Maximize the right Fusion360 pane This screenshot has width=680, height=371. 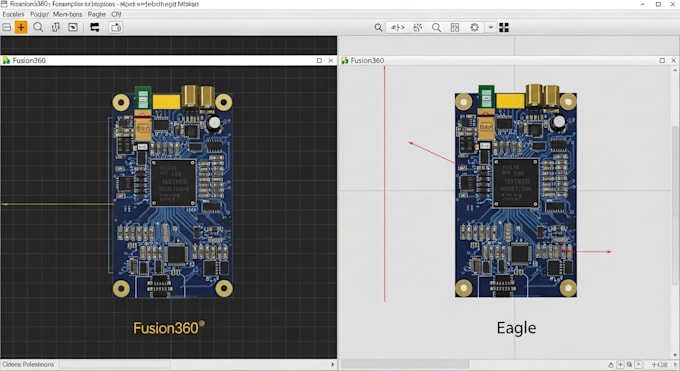tap(662, 60)
